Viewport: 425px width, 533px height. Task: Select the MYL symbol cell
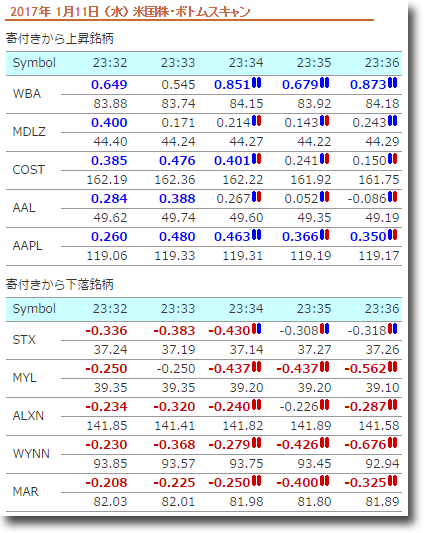pyautogui.click(x=24, y=378)
